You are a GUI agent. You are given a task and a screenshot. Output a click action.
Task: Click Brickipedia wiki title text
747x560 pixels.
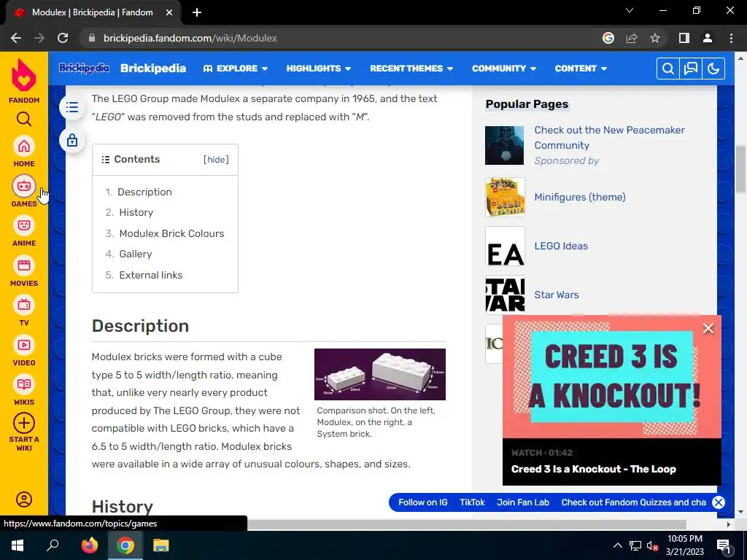coord(153,68)
